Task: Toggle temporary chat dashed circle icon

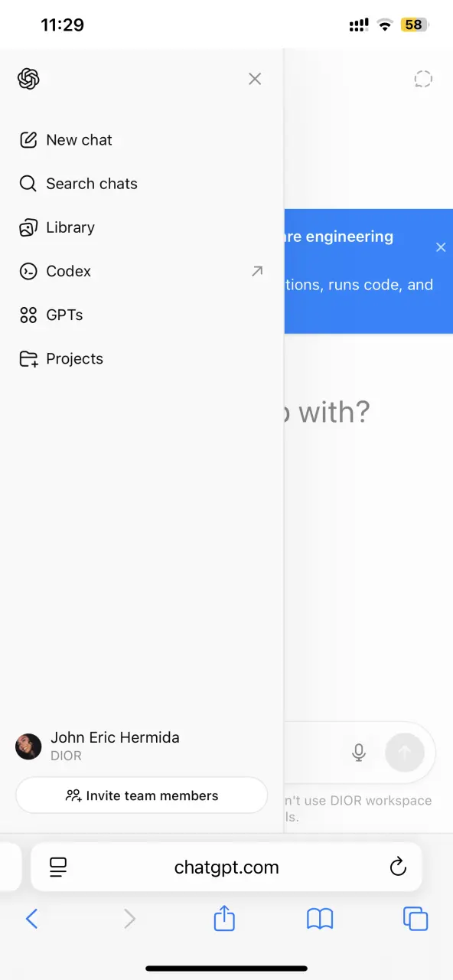Action: click(x=423, y=79)
